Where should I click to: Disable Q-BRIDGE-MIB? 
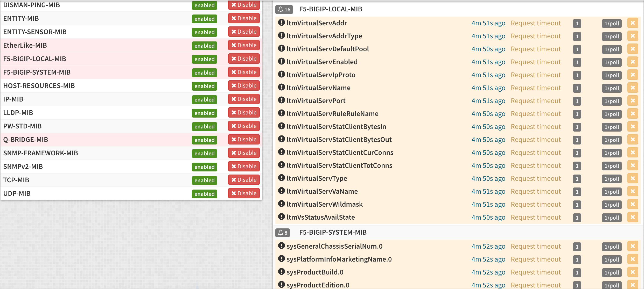coord(244,140)
